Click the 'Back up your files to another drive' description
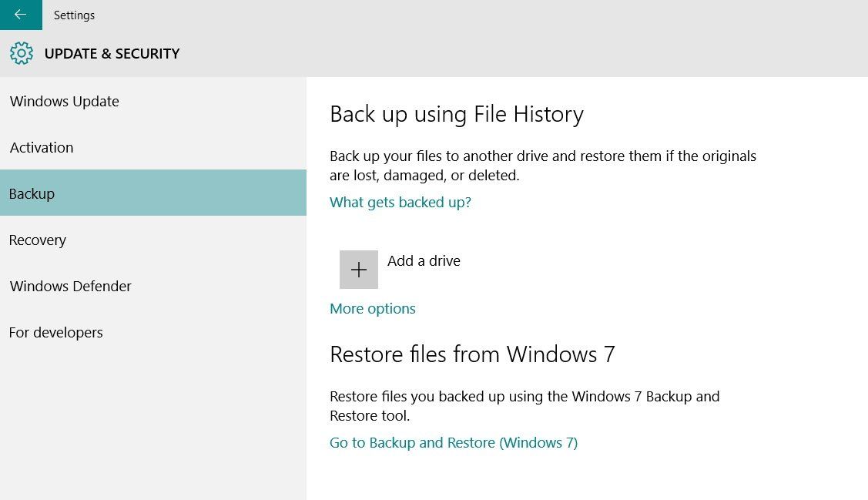Viewport: 868px width, 500px height. click(x=542, y=166)
